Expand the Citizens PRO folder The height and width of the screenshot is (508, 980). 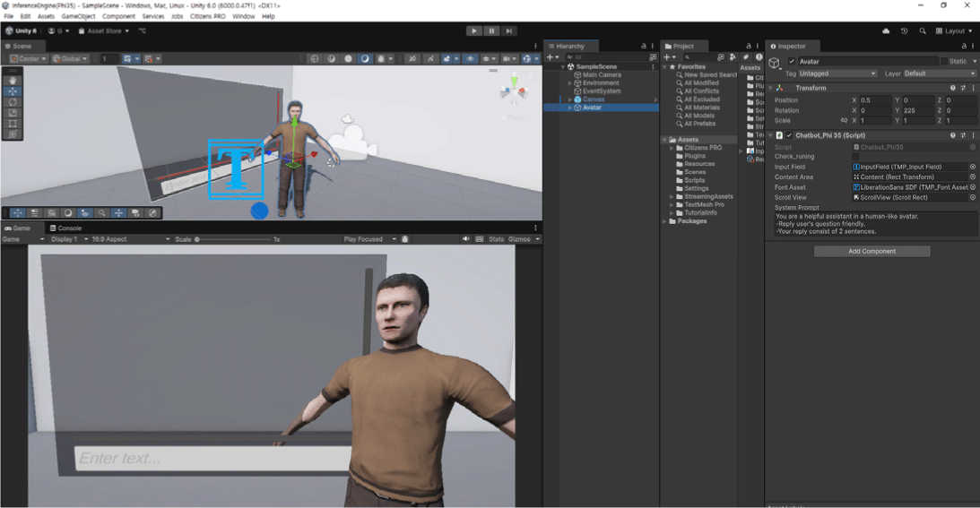[672, 148]
